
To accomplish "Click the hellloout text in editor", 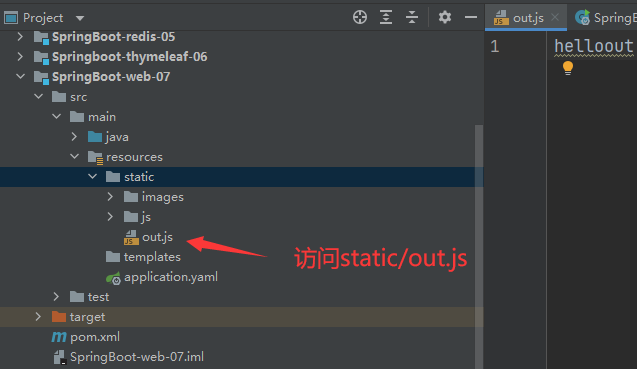I will pos(594,46).
